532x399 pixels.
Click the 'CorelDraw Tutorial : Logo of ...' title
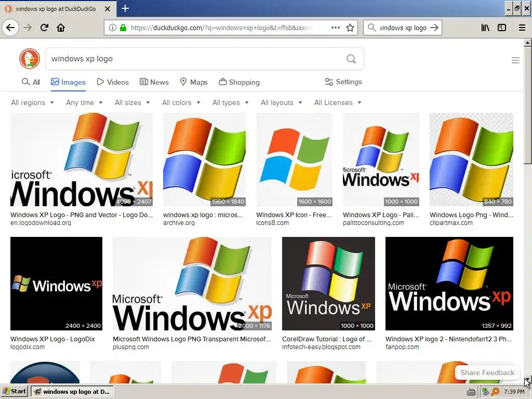point(327,339)
